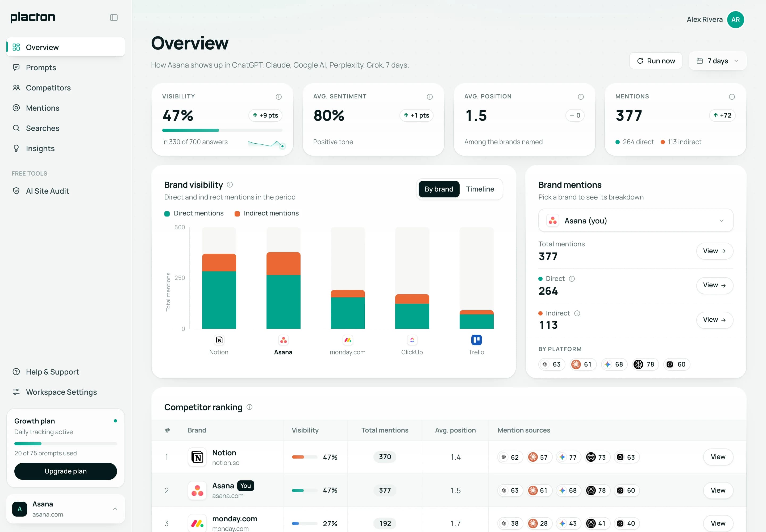Open Mentions from the sidebar
This screenshot has height=532, width=766.
click(66, 108)
